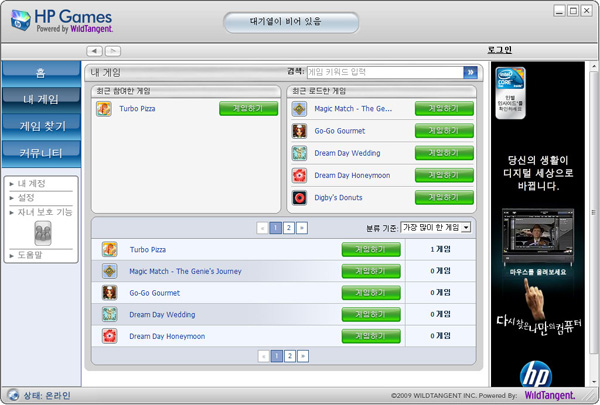This screenshot has height=405, width=600.
Task: Play Go-Go Gourmet from recent downloads
Action: [x=444, y=131]
